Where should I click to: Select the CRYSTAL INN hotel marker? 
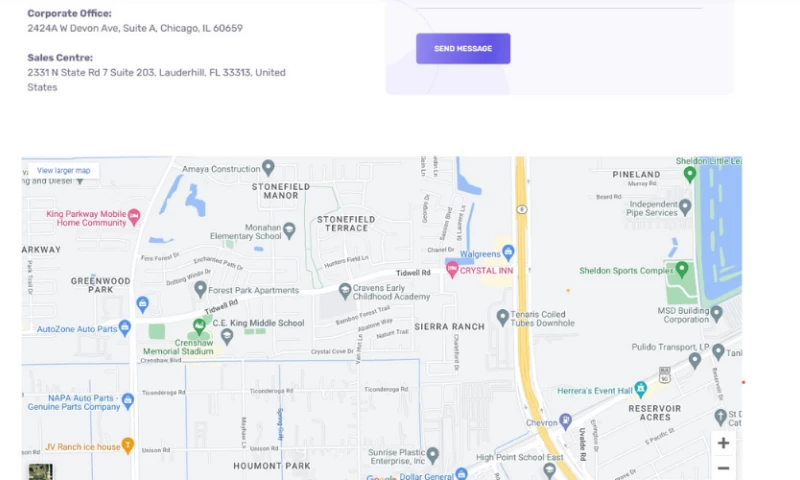point(452,269)
